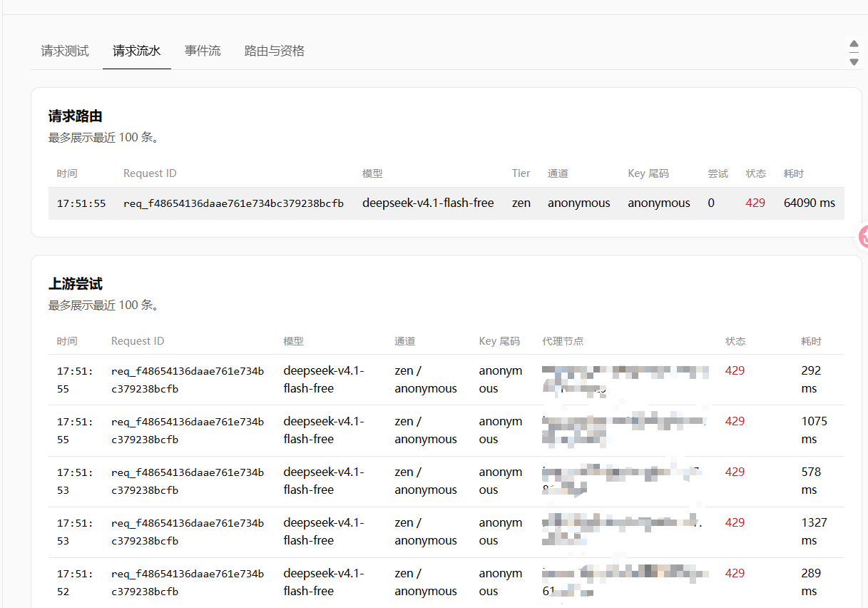Click the 请求路由 section heading
The image size is (868, 608).
coord(76,116)
